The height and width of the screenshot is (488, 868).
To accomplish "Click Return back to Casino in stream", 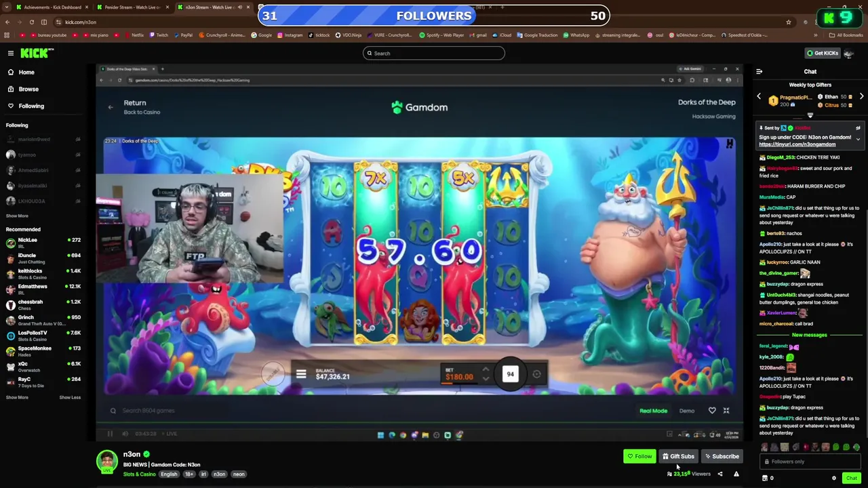I will 136,107.
